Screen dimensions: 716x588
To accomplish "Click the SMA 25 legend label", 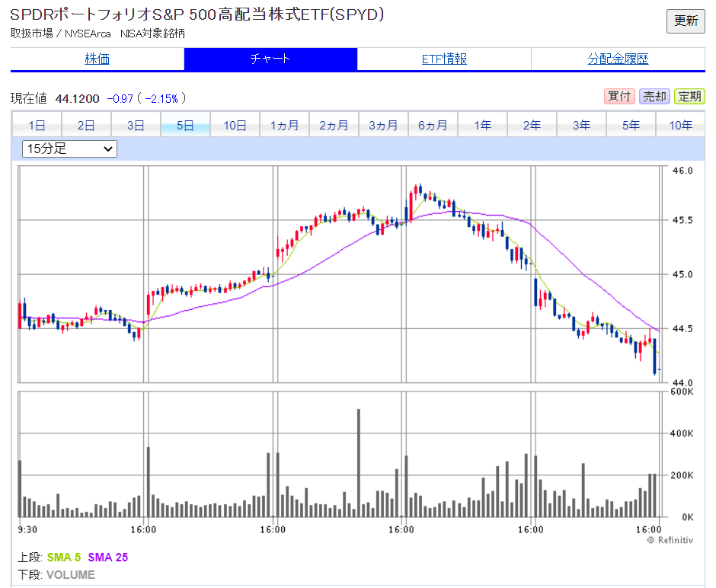I will point(107,558).
